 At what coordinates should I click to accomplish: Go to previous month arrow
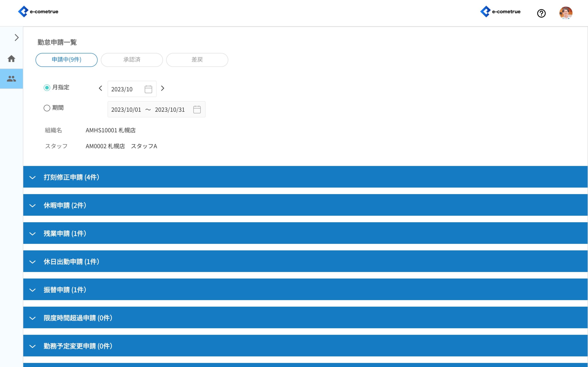[100, 88]
